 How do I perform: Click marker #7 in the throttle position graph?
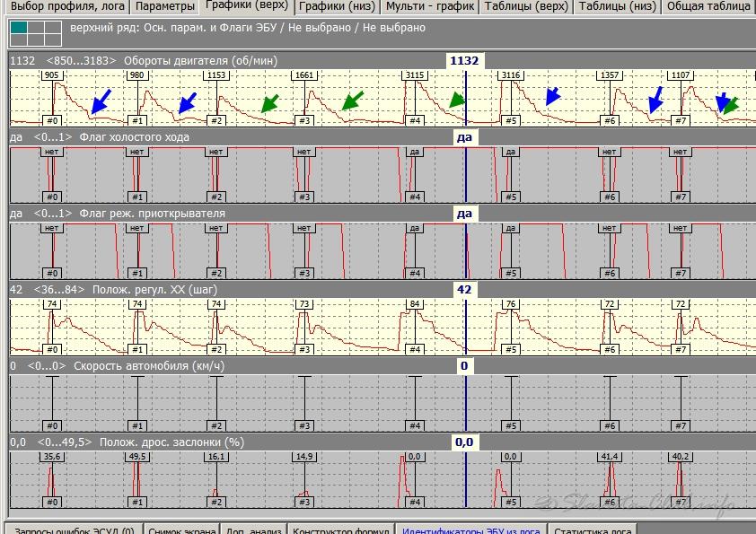pos(680,502)
